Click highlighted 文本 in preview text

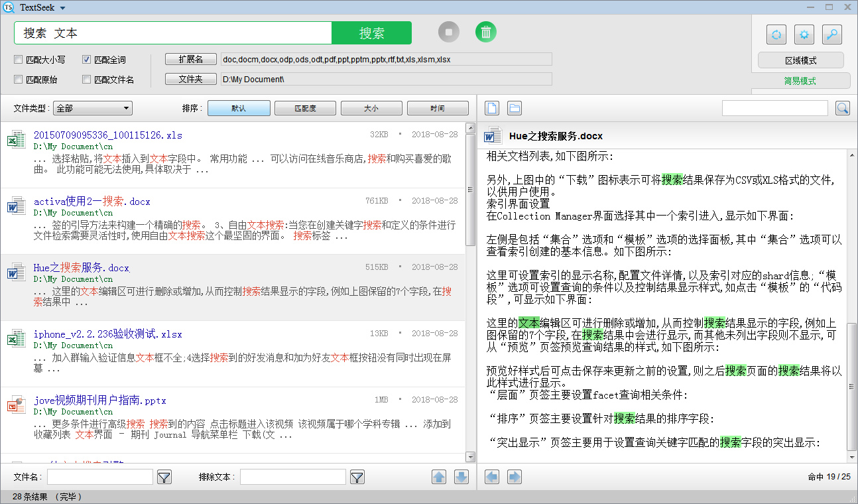[x=529, y=323]
